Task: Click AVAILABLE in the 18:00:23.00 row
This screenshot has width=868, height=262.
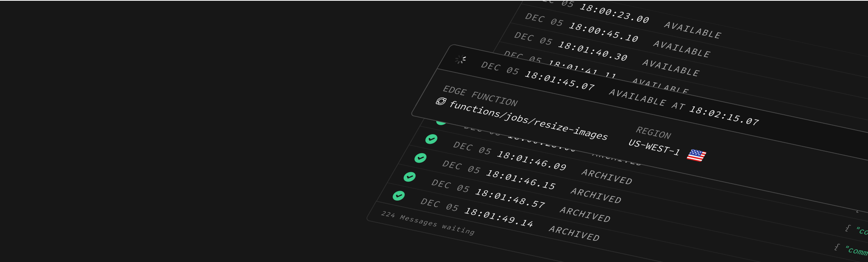Action: [x=693, y=30]
